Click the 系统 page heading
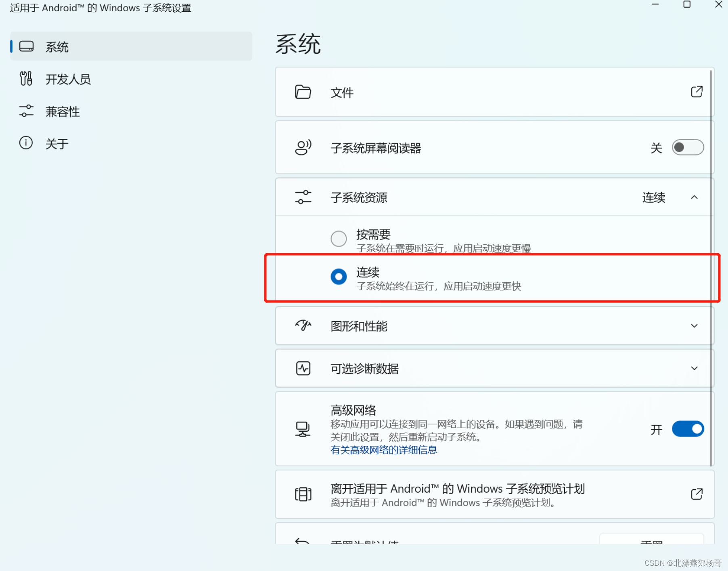 pyautogui.click(x=298, y=44)
